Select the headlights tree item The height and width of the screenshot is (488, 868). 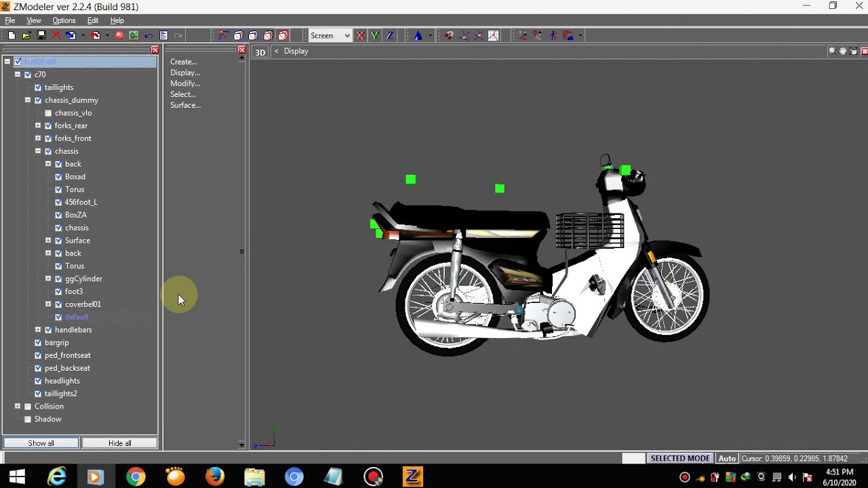tap(62, 381)
